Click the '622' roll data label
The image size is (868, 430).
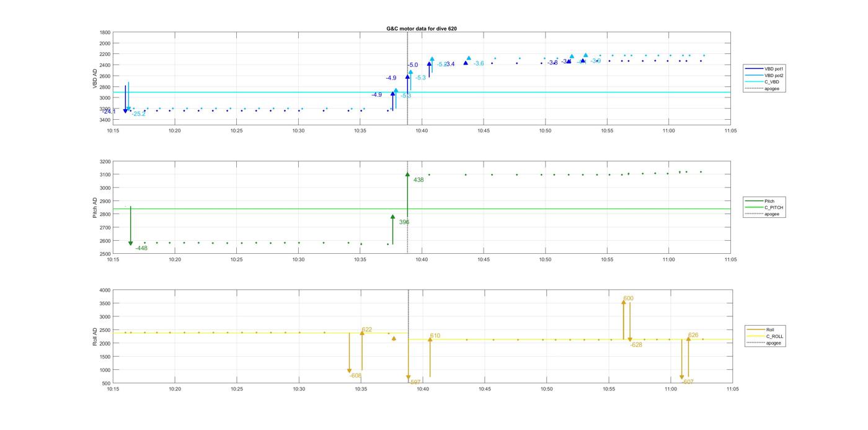tap(367, 329)
